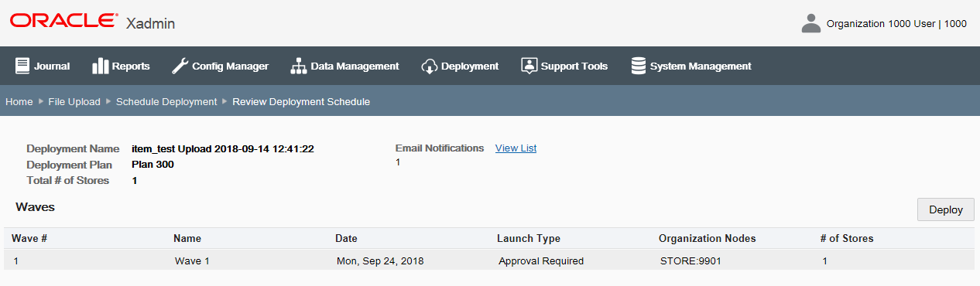Click the Data Management hierarchy icon
Viewport: 980px width, 286px height.
click(299, 66)
